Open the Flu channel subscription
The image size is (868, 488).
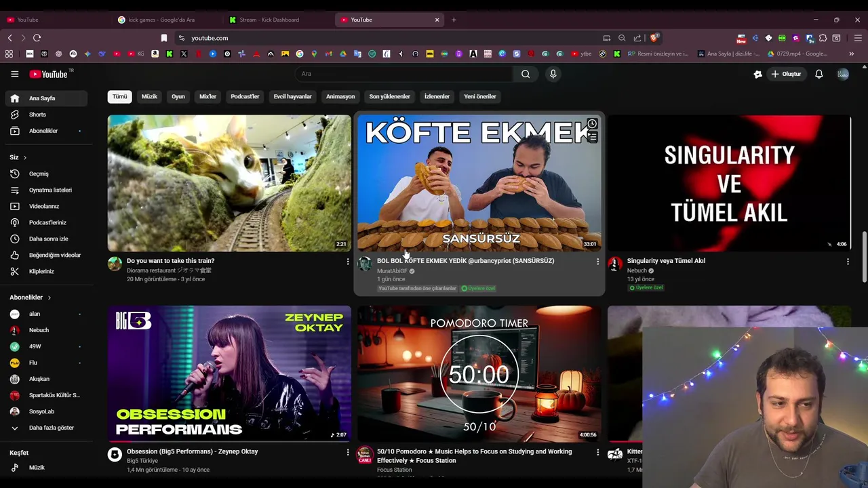46,363
